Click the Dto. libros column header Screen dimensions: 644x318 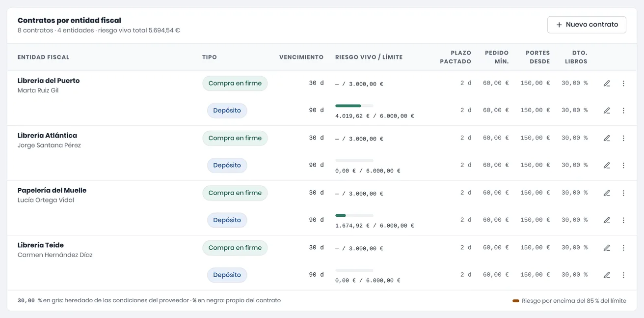(576, 57)
